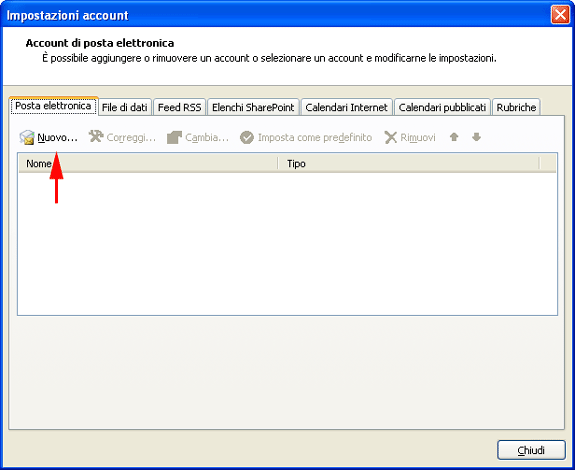This screenshot has width=575, height=470.
Task: Click the Correggi... toolbar label
Action: click(131, 137)
